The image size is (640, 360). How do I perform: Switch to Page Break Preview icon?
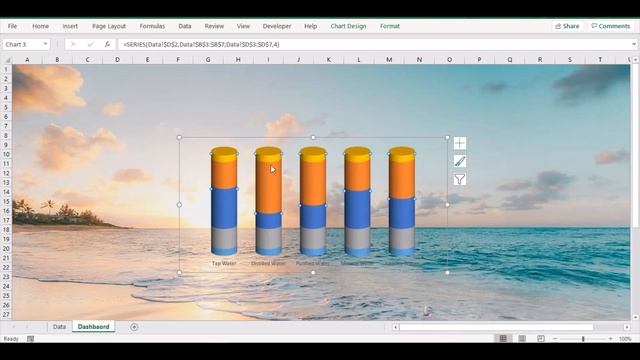click(x=541, y=338)
